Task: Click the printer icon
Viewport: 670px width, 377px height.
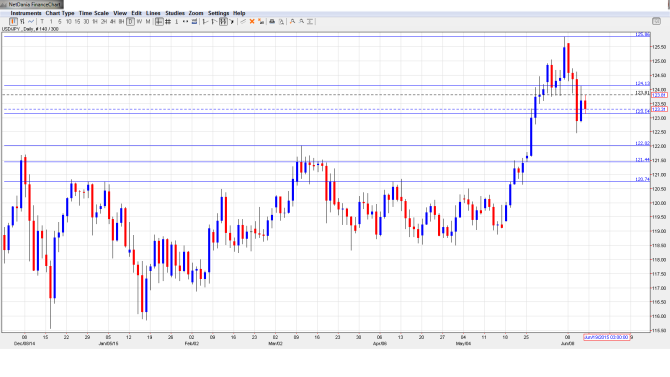Action: [x=272, y=21]
